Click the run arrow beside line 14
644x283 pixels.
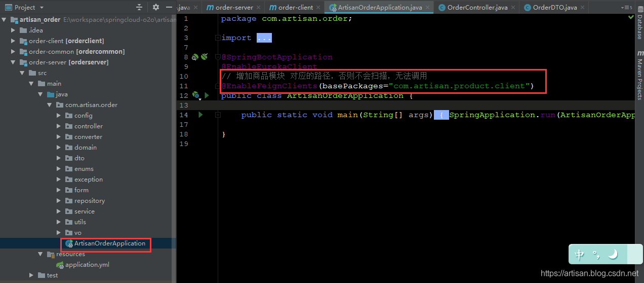tap(200, 115)
